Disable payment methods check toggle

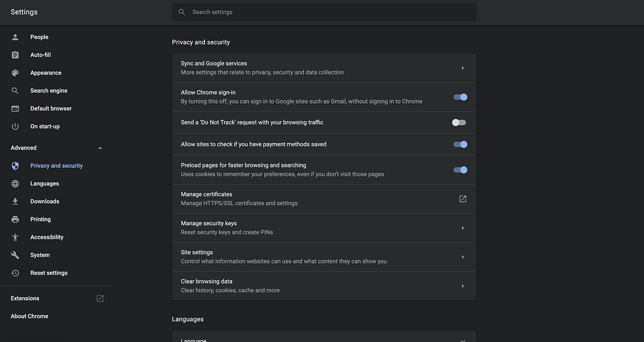[x=460, y=144]
